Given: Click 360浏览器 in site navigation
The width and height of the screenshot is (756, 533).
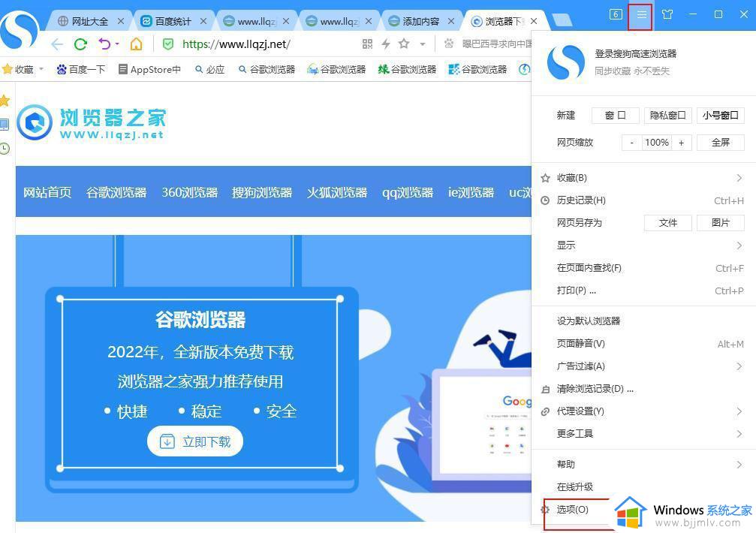Looking at the screenshot, I should pos(189,192).
